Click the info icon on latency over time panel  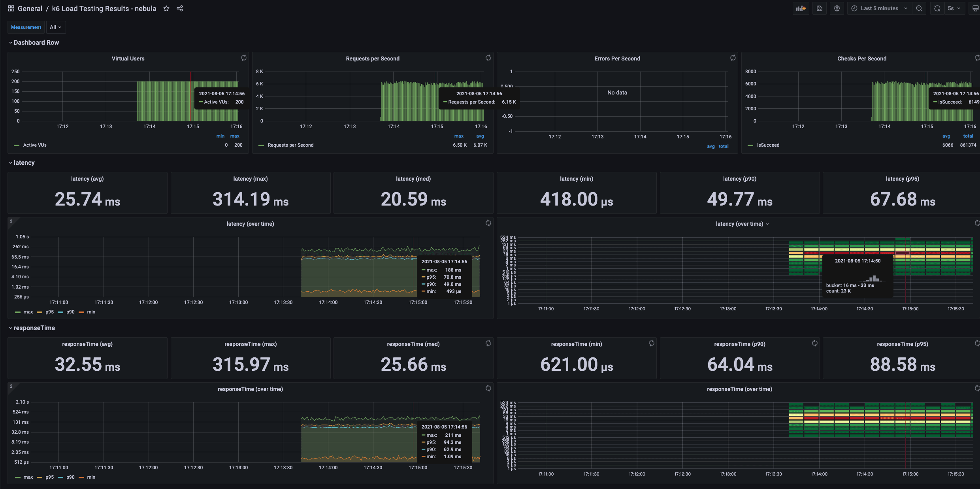tap(11, 221)
